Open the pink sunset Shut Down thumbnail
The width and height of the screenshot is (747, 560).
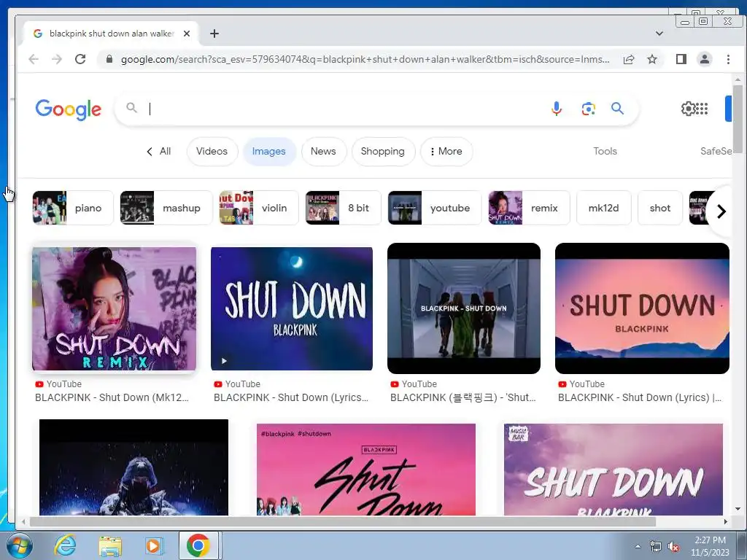click(642, 308)
